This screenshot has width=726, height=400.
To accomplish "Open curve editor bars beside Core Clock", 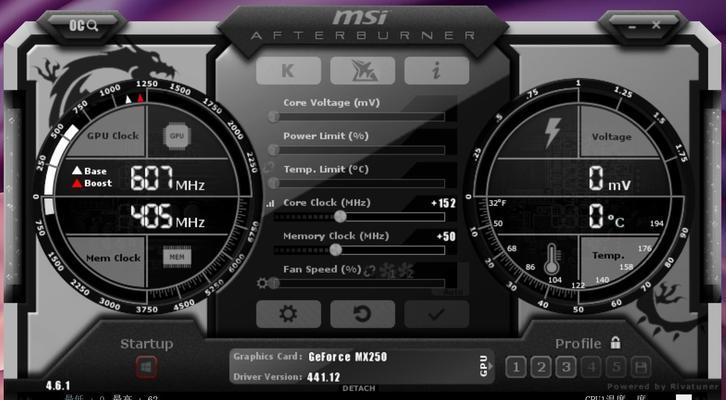I will [270, 203].
